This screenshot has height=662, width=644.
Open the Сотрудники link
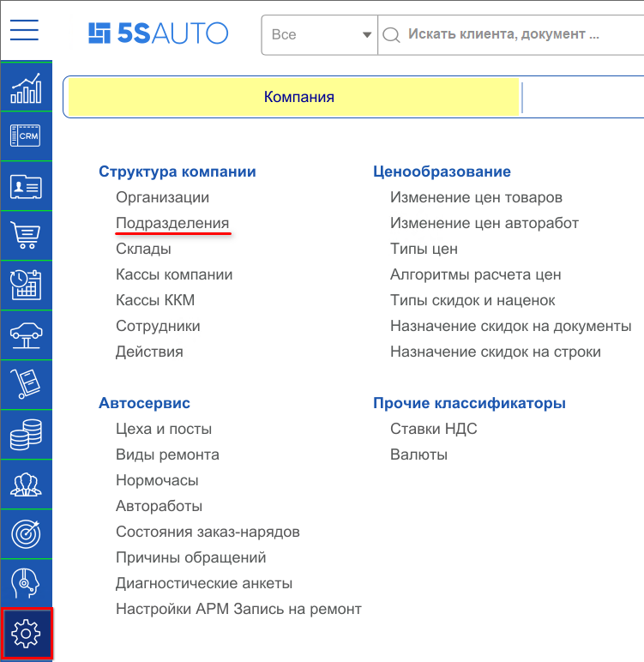point(158,326)
